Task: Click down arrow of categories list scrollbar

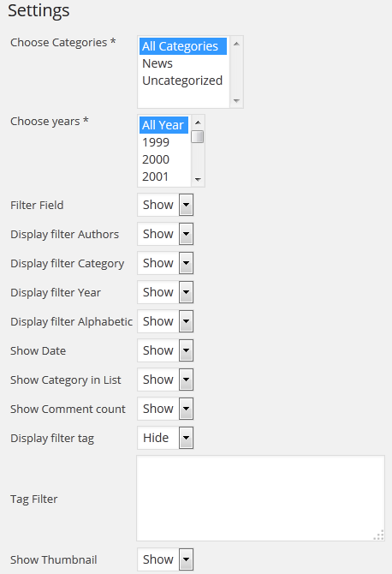Action: click(x=236, y=101)
